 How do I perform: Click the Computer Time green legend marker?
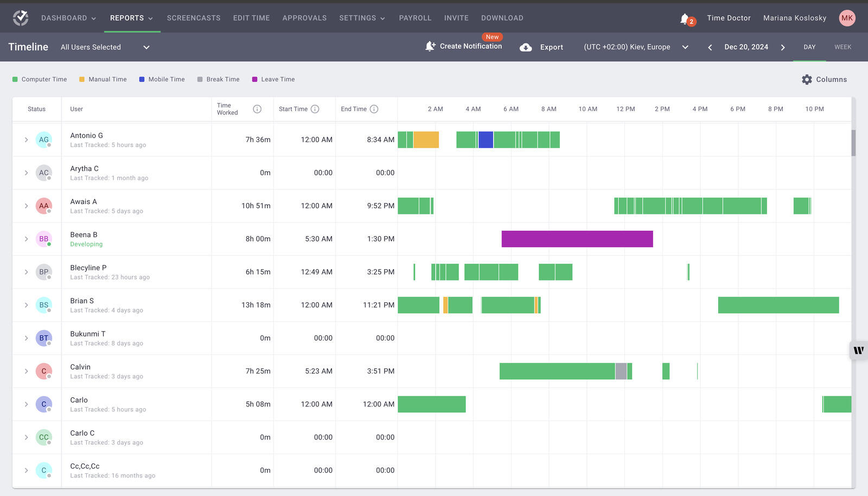tap(16, 79)
